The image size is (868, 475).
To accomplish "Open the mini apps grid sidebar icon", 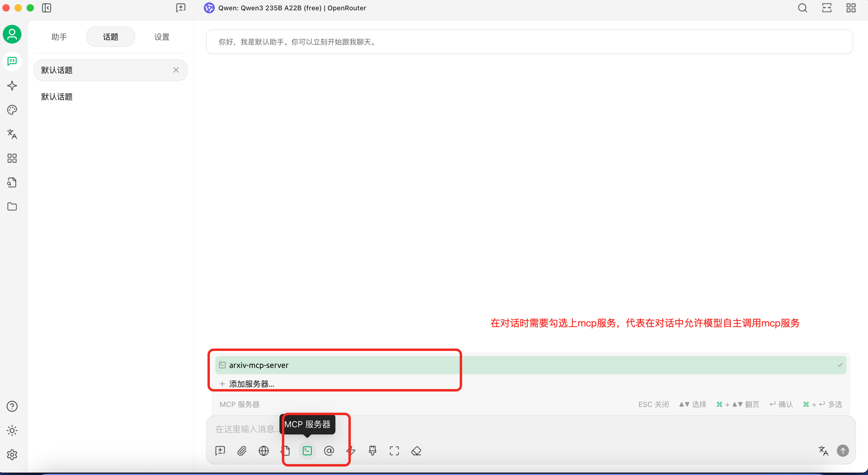I will (x=12, y=158).
